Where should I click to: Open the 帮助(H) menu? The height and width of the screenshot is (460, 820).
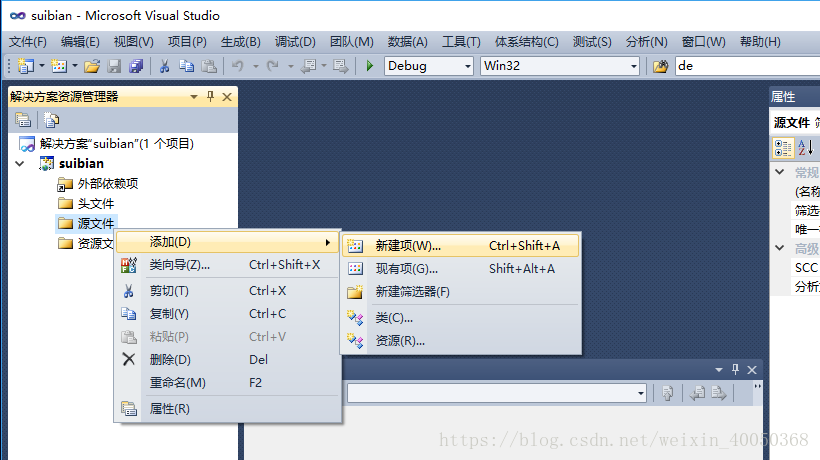tap(760, 42)
